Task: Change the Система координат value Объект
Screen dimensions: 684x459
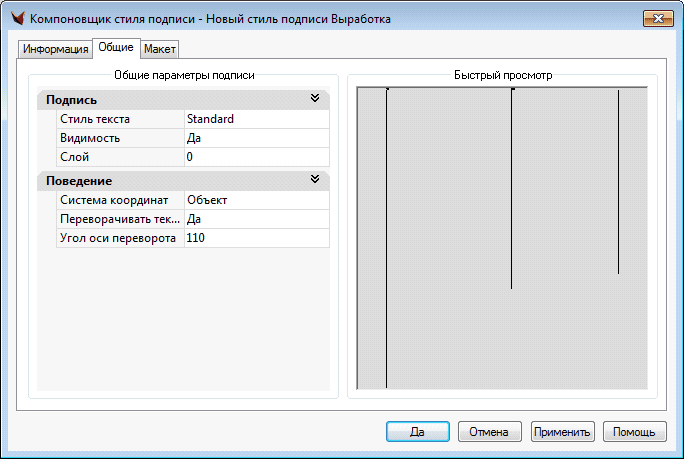Action: coord(256,200)
